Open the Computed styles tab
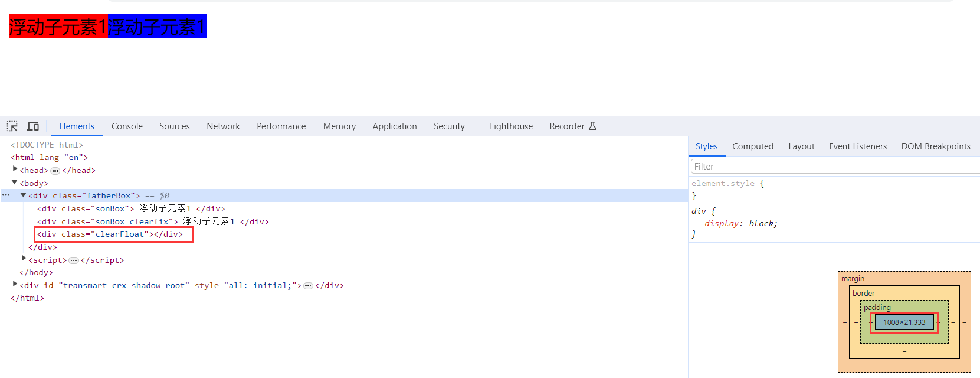Screen dimensions: 980x378 pos(752,146)
